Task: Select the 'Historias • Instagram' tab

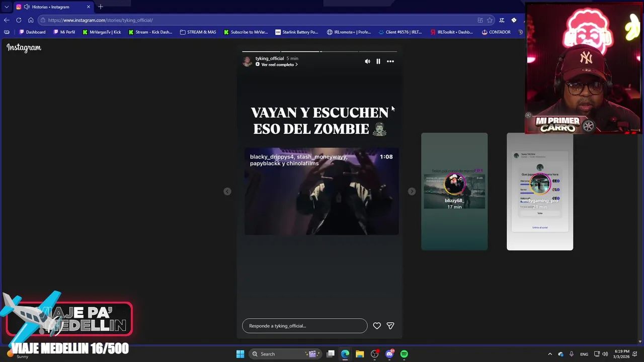Action: [x=53, y=7]
